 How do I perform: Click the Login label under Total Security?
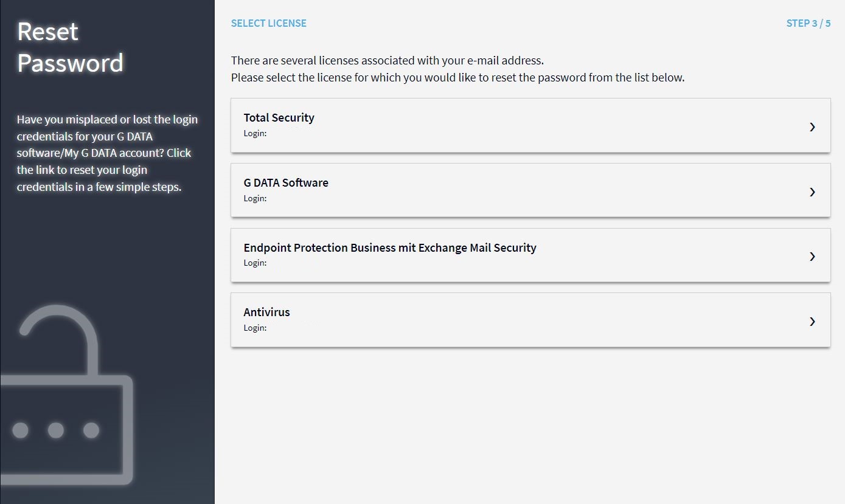[255, 133]
